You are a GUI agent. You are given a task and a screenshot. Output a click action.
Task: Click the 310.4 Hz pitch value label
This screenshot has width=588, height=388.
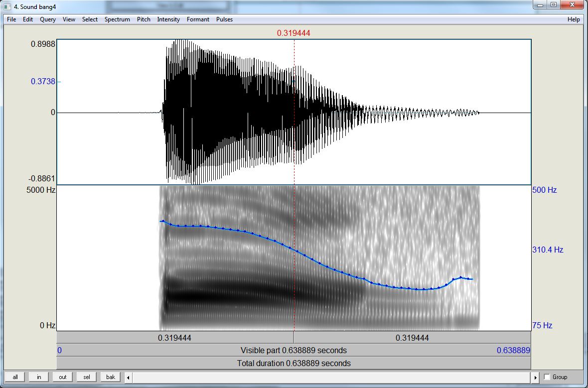coord(548,250)
